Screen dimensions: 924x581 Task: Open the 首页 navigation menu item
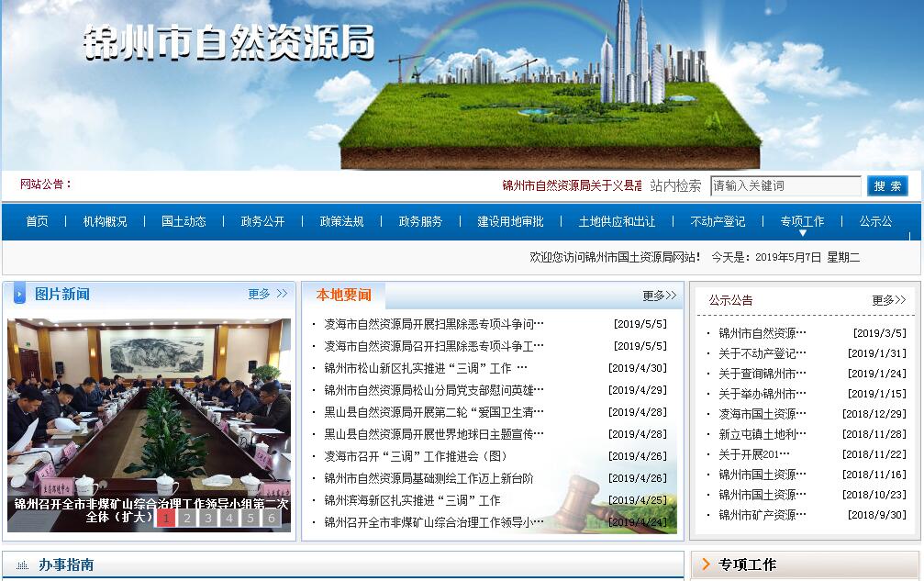[x=37, y=221]
